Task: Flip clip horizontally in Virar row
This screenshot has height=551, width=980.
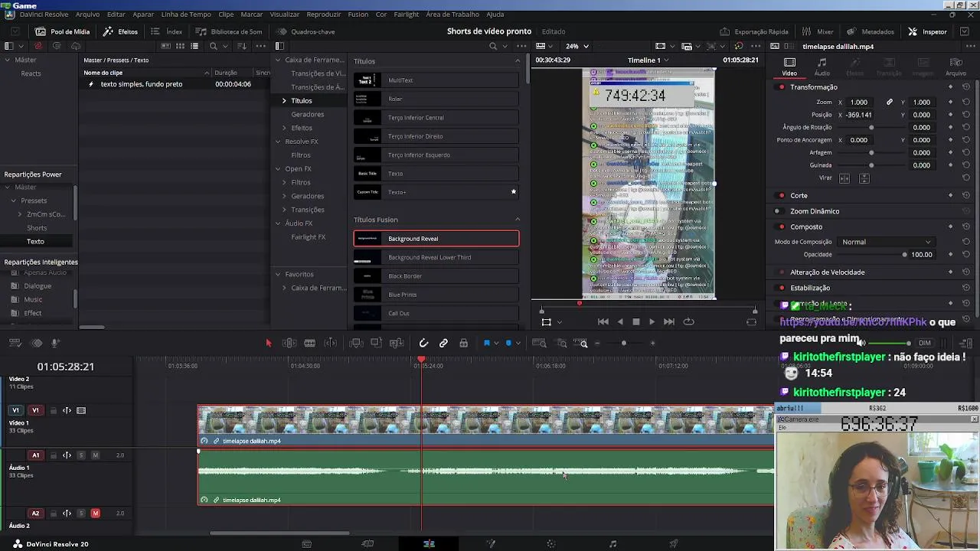Action: click(x=844, y=178)
